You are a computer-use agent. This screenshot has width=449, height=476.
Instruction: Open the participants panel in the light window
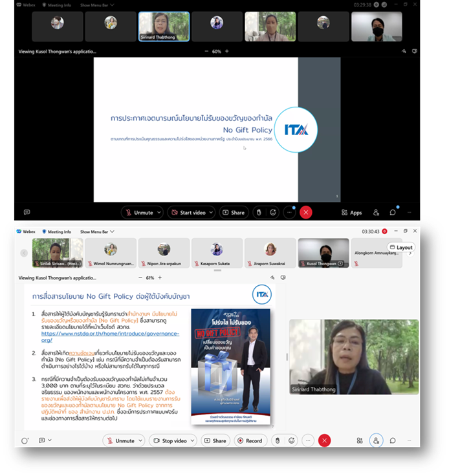tap(376, 440)
